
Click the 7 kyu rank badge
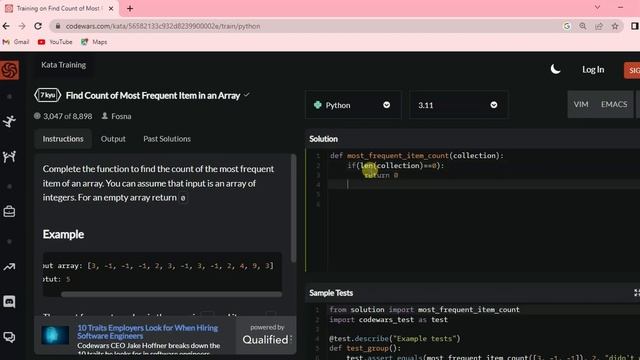coord(48,96)
